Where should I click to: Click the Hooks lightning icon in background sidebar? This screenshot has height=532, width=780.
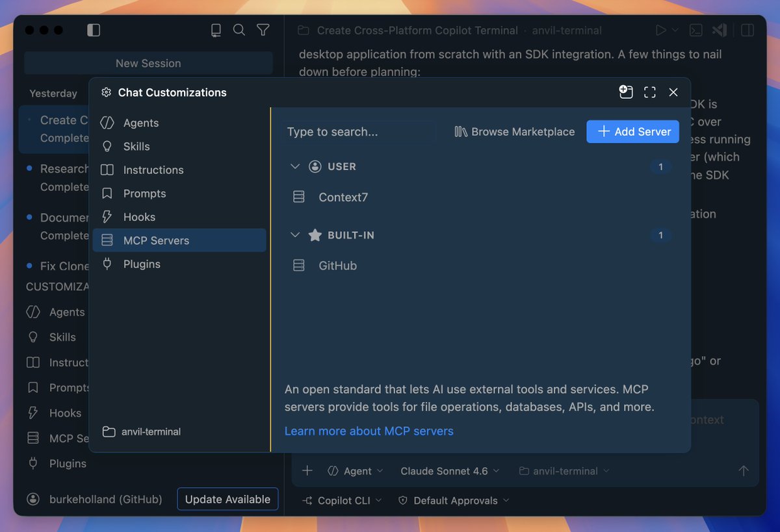click(33, 413)
